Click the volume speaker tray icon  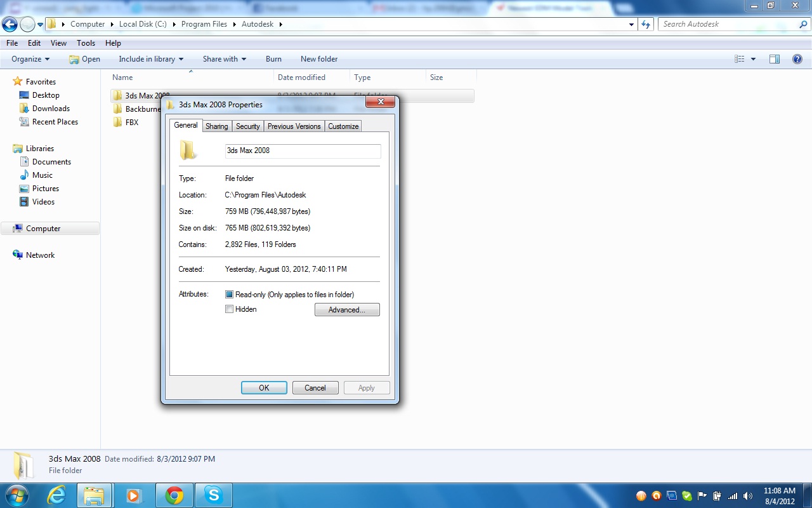(748, 496)
